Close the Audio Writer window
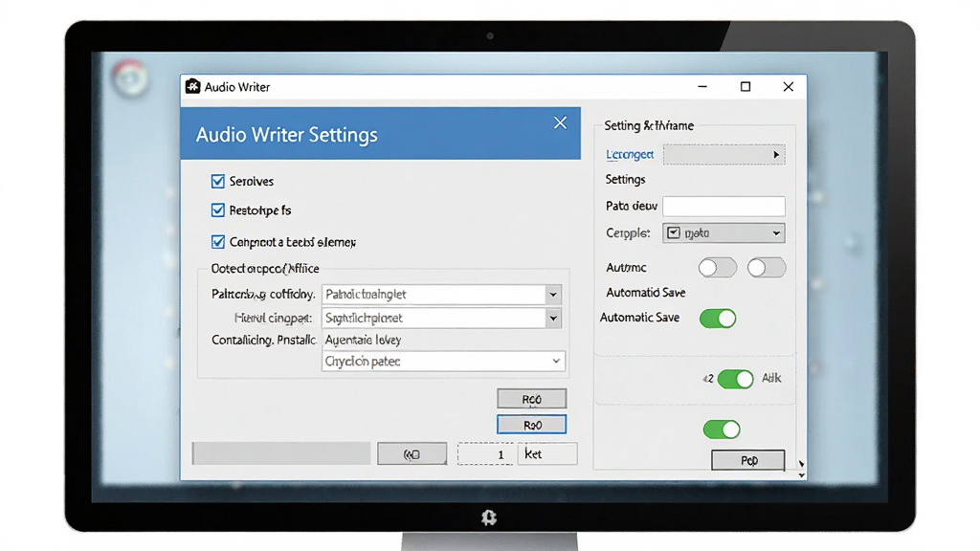 tap(789, 87)
